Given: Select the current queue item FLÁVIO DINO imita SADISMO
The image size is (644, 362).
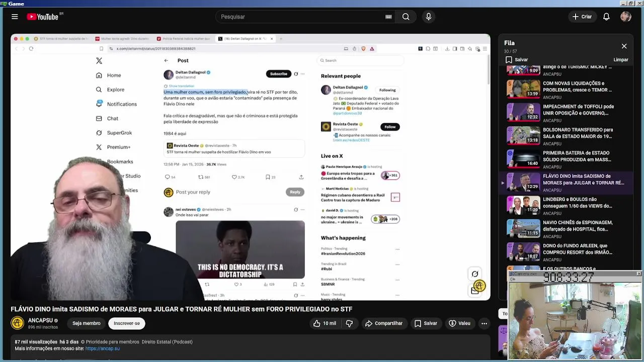Looking at the screenshot, I should pyautogui.click(x=567, y=182).
